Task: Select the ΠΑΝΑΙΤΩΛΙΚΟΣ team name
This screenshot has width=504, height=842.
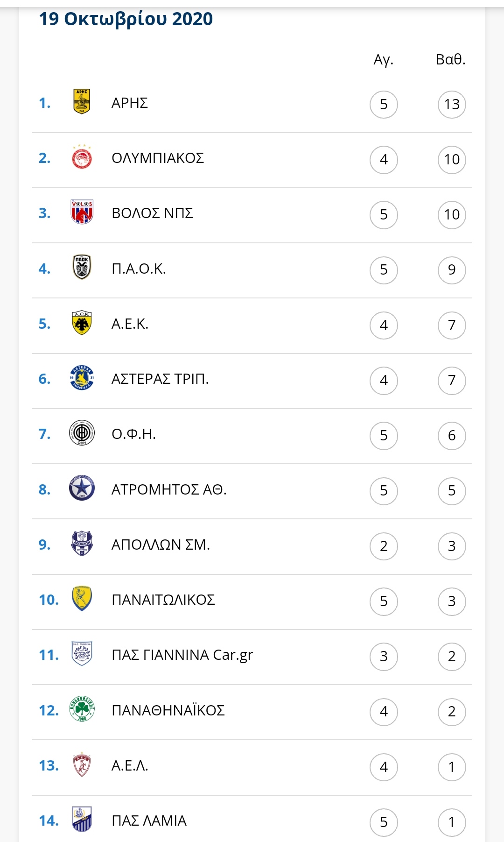Action: click(163, 600)
